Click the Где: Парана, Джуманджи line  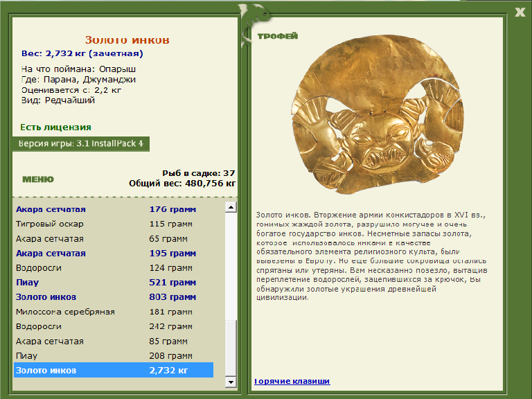[x=78, y=80]
